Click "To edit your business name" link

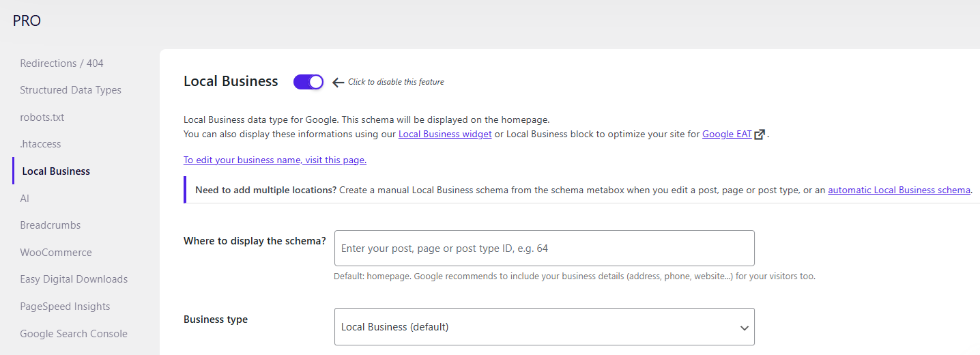[275, 160]
